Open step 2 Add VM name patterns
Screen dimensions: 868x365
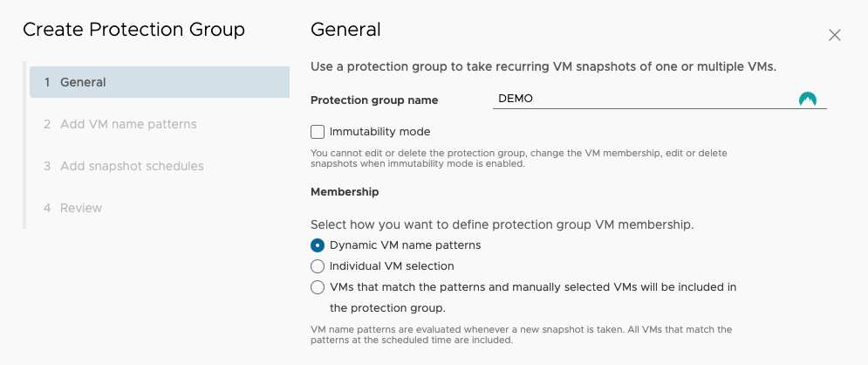click(x=160, y=124)
